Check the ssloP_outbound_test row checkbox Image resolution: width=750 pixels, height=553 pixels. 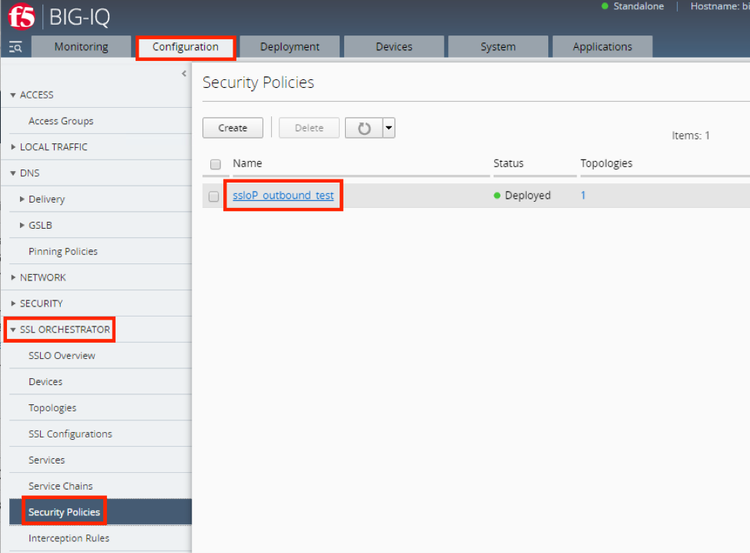[214, 196]
